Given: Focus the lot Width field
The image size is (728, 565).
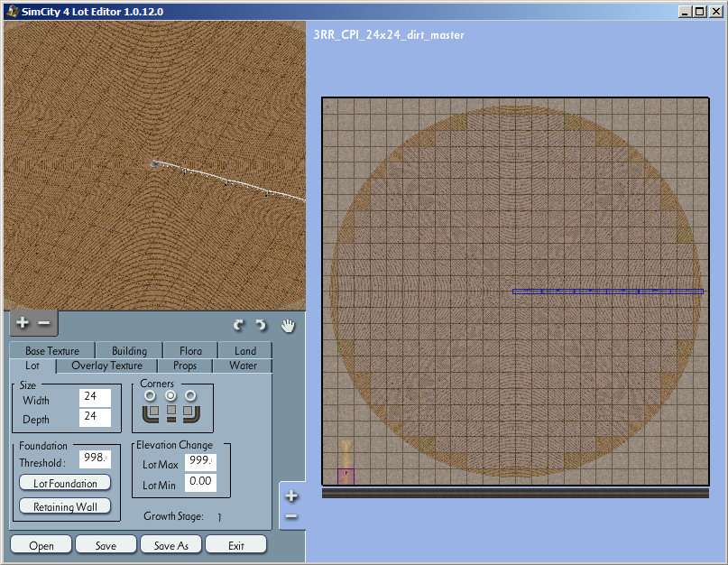Looking at the screenshot, I should pyautogui.click(x=96, y=397).
